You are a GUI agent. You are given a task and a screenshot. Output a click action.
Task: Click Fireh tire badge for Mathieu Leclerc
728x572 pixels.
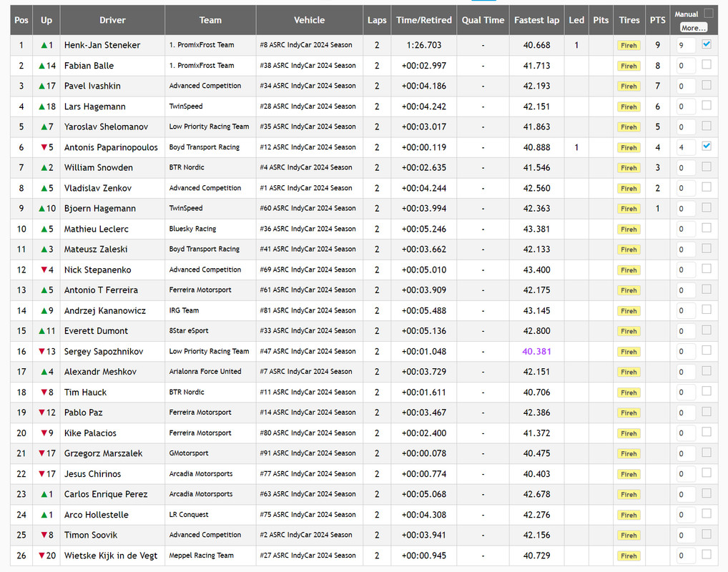coord(629,230)
